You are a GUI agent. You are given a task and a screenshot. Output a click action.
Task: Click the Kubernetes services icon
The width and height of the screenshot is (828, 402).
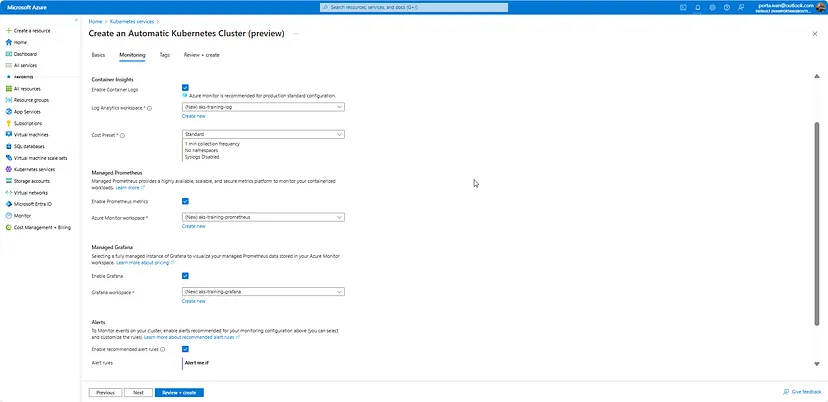click(8, 170)
